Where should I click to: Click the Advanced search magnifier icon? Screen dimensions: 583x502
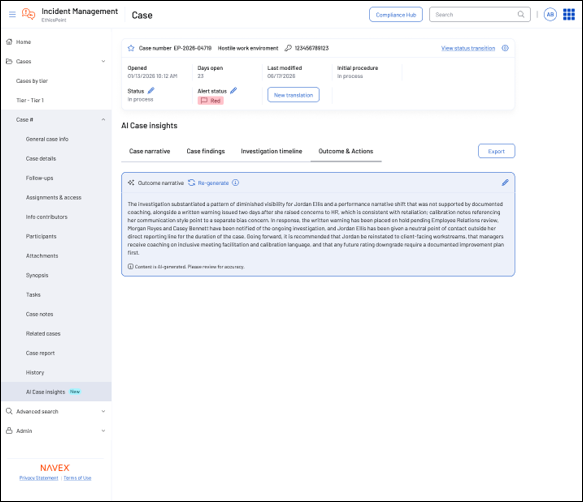tap(9, 411)
